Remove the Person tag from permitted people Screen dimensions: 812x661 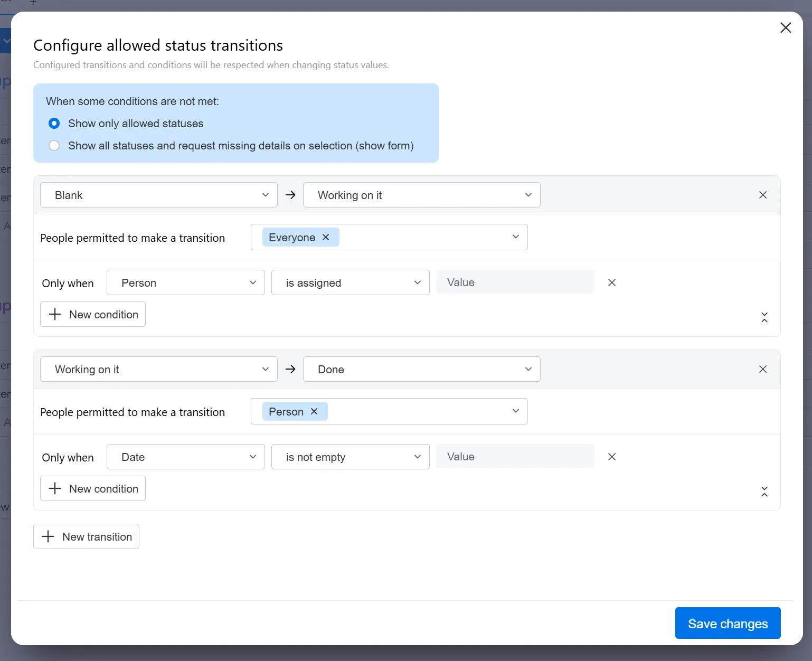pos(314,411)
